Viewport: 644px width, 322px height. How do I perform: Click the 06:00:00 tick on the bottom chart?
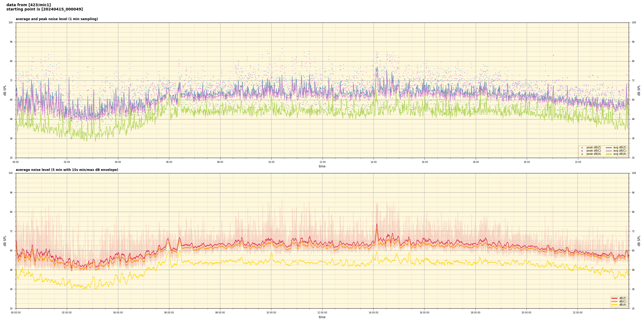click(x=169, y=313)
